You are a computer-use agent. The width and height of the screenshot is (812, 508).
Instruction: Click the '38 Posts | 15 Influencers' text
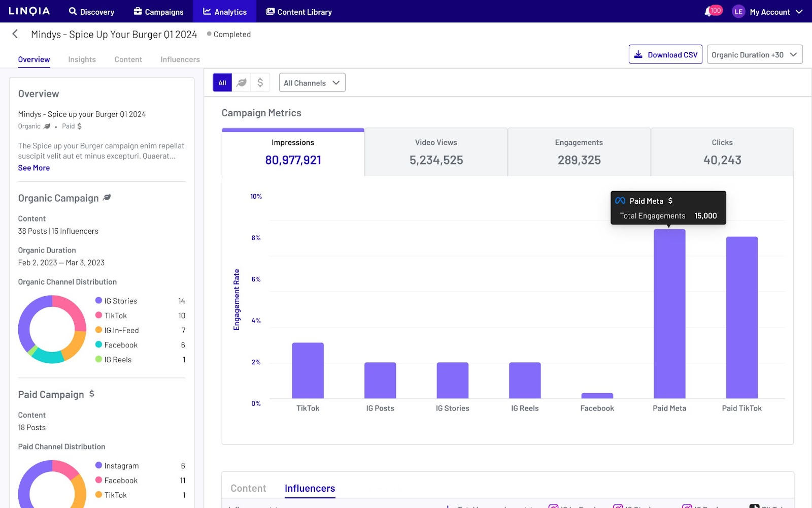[x=58, y=231]
